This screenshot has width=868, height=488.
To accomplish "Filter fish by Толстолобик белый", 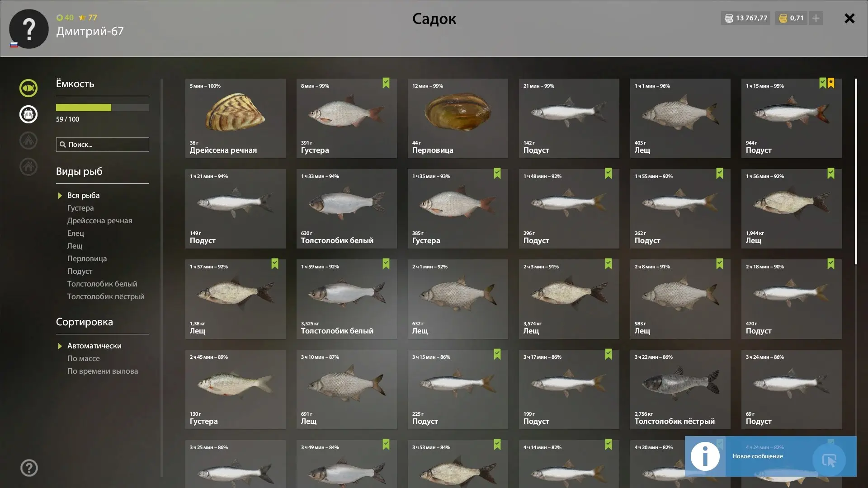I will 102,284.
